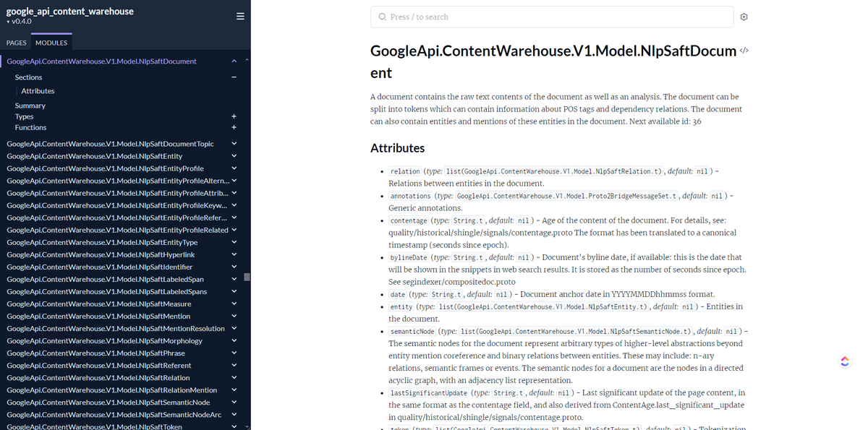Screen dimensions: 868x430
Task: Open NlpSaftEntityProfile module link
Action: point(105,168)
